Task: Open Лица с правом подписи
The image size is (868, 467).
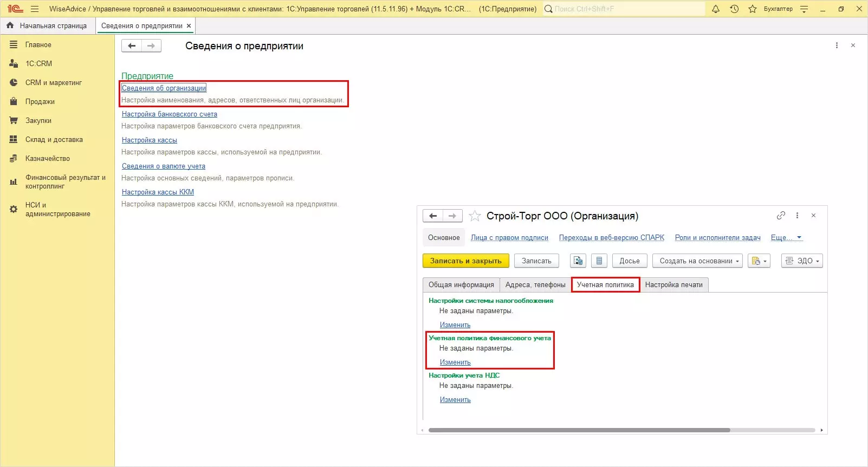Action: pyautogui.click(x=509, y=237)
